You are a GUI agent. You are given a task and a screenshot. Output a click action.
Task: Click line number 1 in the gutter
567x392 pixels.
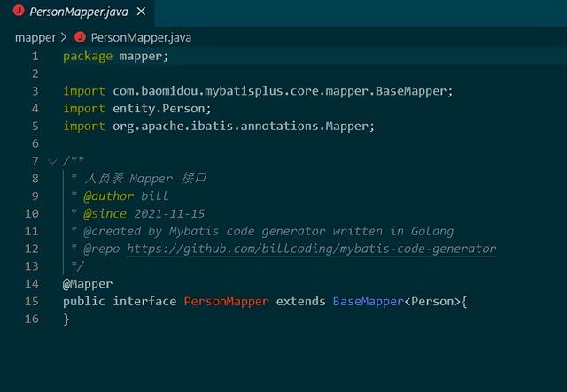pyautogui.click(x=35, y=56)
